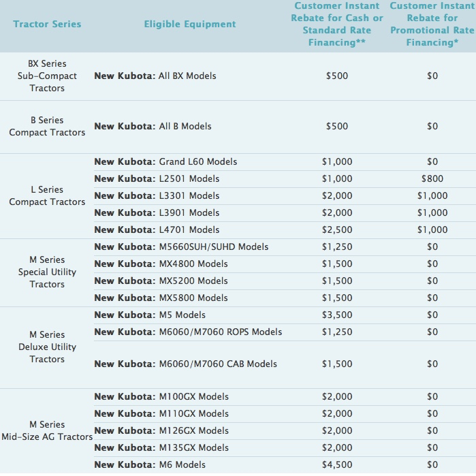Select the $4,500 rebate for M6 Models

337,464
